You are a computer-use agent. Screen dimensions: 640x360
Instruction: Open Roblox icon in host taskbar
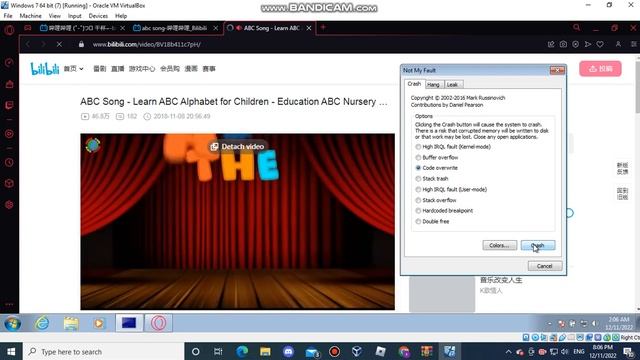380,351
